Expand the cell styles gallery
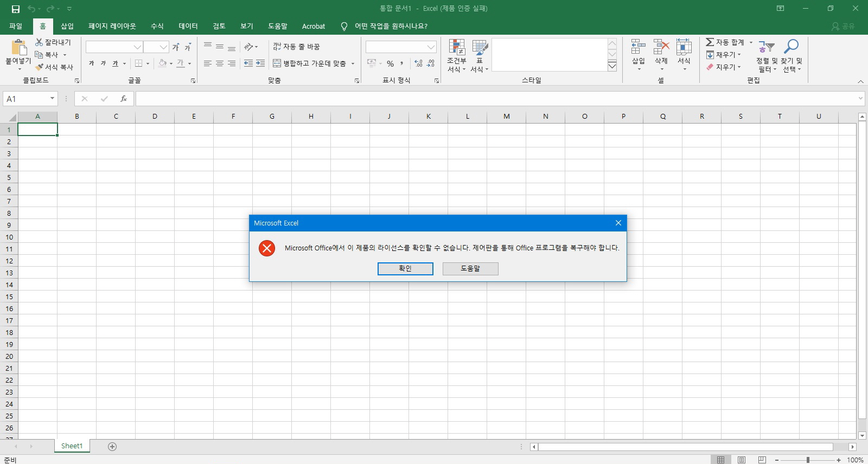868x464 pixels. point(612,66)
